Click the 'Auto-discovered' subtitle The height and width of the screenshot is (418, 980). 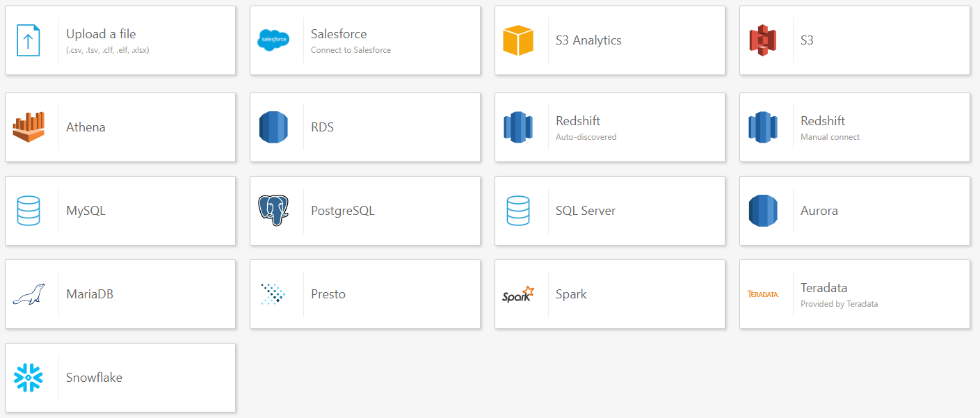point(586,137)
